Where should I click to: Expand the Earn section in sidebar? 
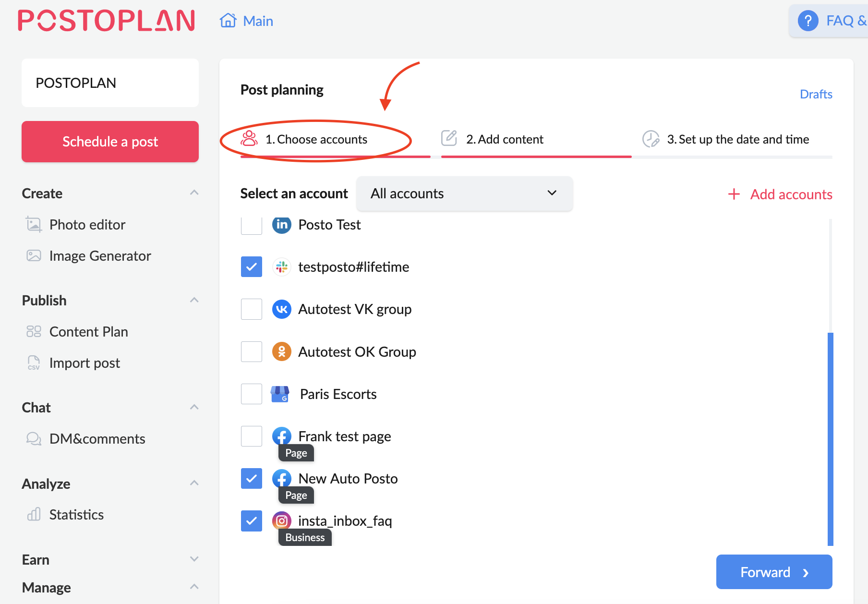click(x=194, y=559)
